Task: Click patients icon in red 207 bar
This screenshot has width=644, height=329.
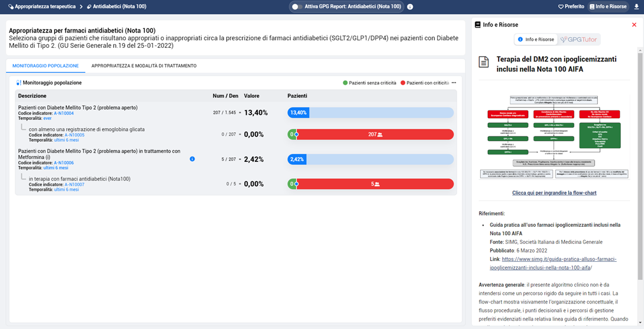Action: click(380, 135)
